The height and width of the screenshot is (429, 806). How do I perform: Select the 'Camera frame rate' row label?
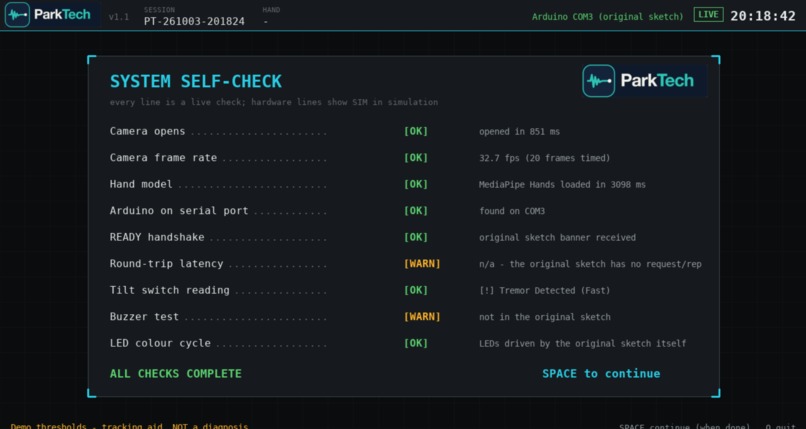coord(163,158)
